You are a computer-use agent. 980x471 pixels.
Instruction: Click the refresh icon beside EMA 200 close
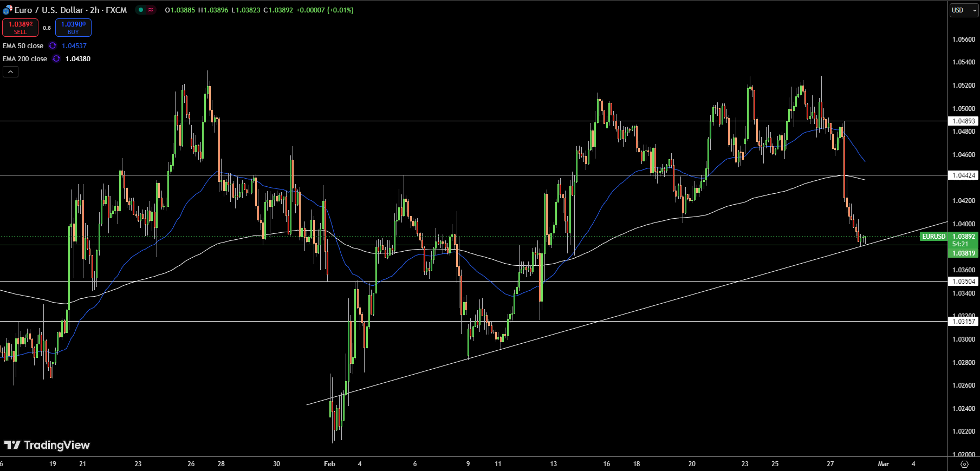click(x=56, y=58)
